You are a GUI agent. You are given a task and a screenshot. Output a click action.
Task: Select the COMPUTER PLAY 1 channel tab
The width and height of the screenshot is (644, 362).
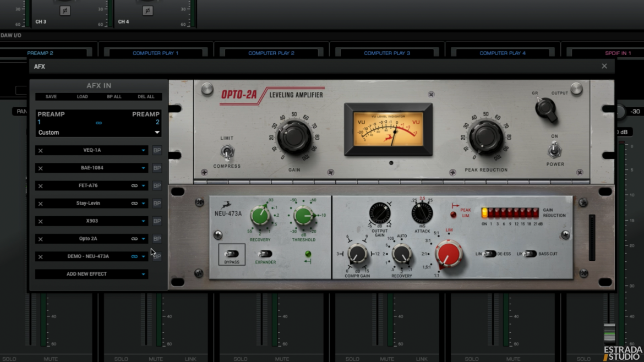tap(155, 53)
